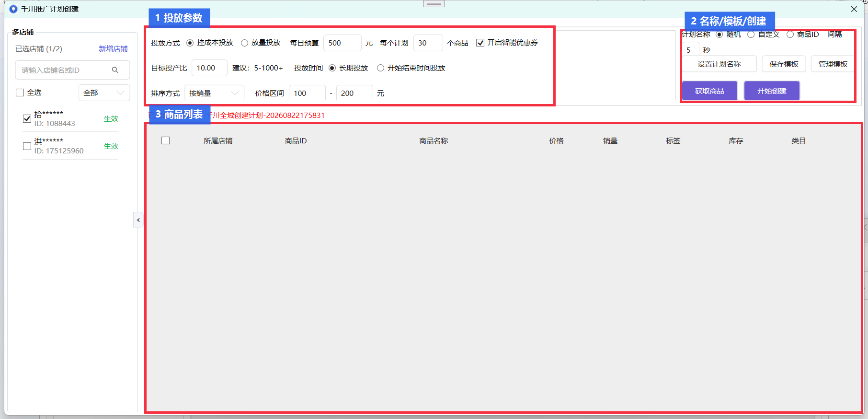Viewport: 868px width, 419px height.
Task: Click the 库存 column header
Action: click(736, 141)
